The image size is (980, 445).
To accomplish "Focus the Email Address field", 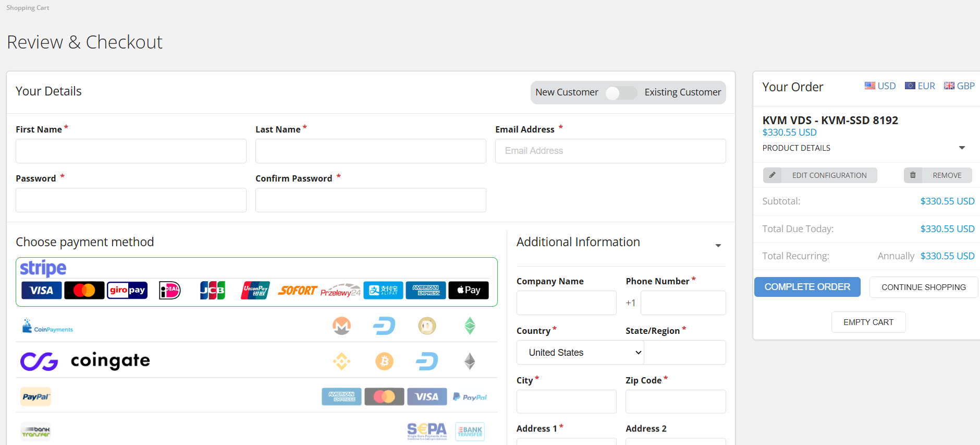I will tap(610, 151).
